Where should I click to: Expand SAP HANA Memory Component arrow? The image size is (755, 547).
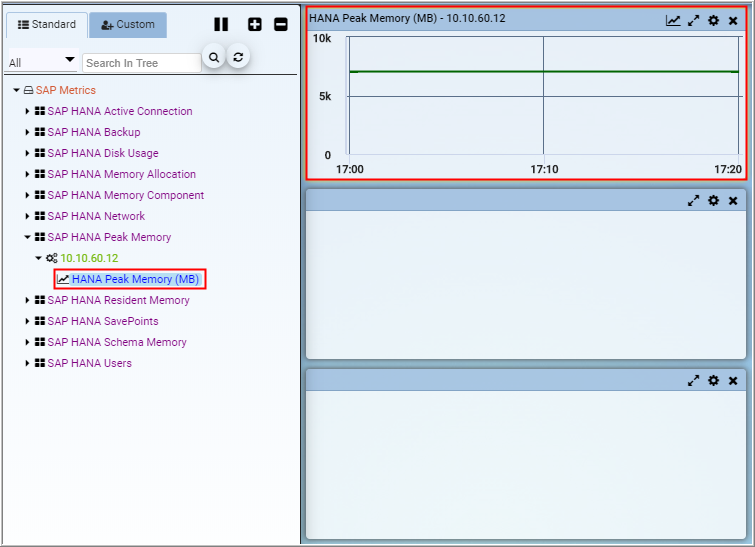[x=27, y=195]
